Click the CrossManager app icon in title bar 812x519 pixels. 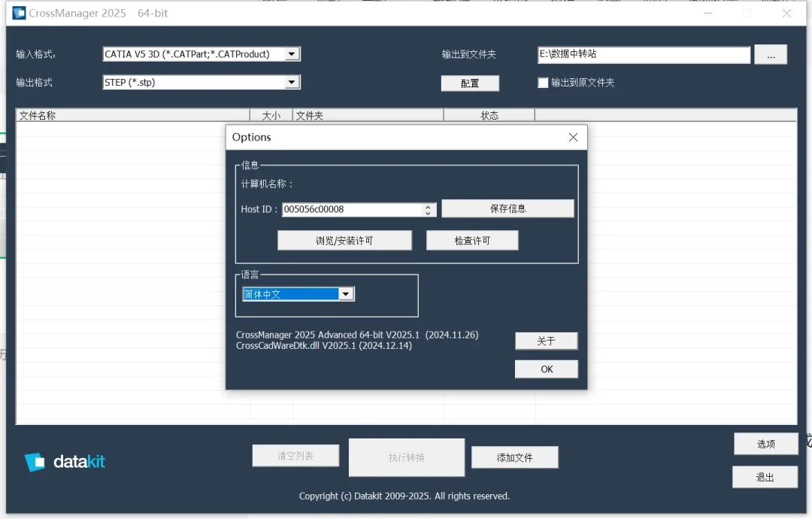pos(19,13)
